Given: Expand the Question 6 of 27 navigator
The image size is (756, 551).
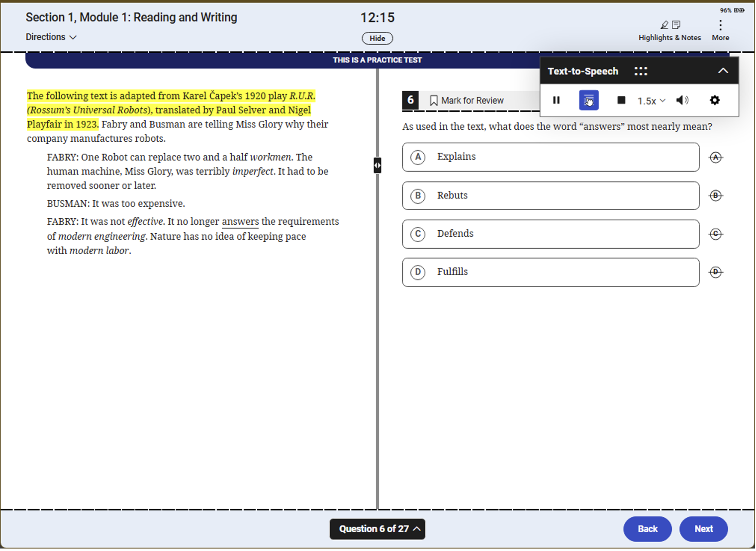Looking at the screenshot, I should click(x=377, y=529).
